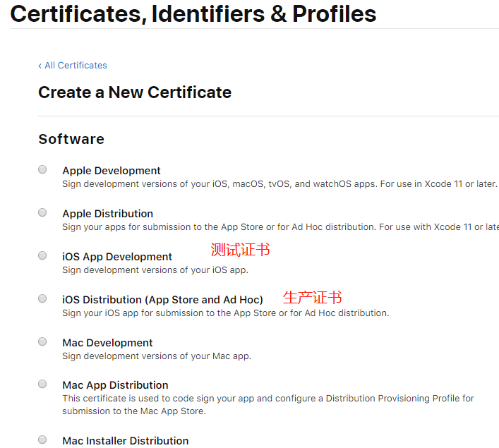
Task: Click the Mac Installer Distribution label
Action: (126, 441)
